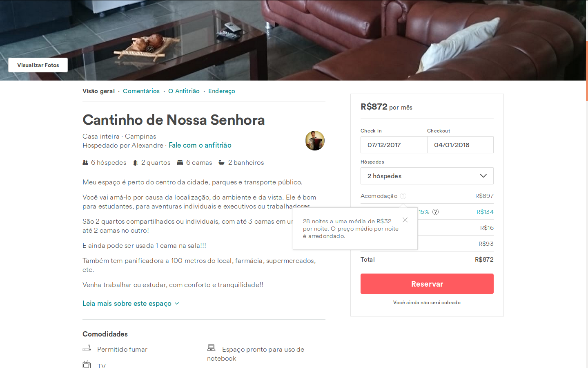
Task: Click the smoking allowed amenity icon
Action: coord(87,348)
